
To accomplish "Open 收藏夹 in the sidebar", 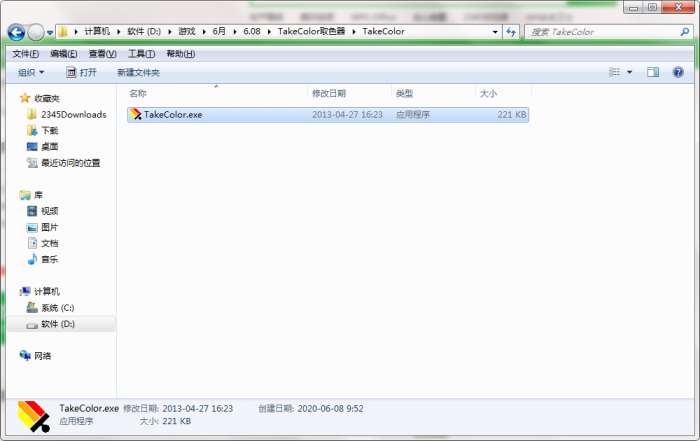I will (46, 98).
